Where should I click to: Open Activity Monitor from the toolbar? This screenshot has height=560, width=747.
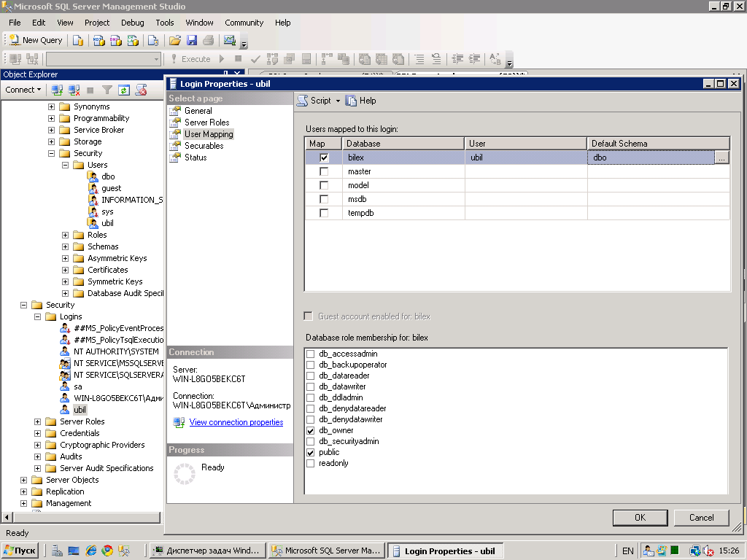tap(230, 41)
